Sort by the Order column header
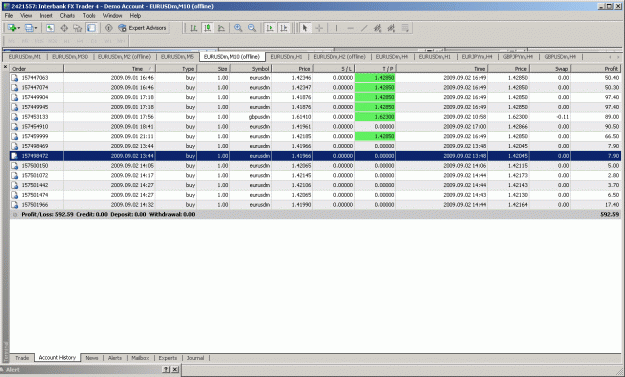The width and height of the screenshot is (625, 377). (36, 69)
